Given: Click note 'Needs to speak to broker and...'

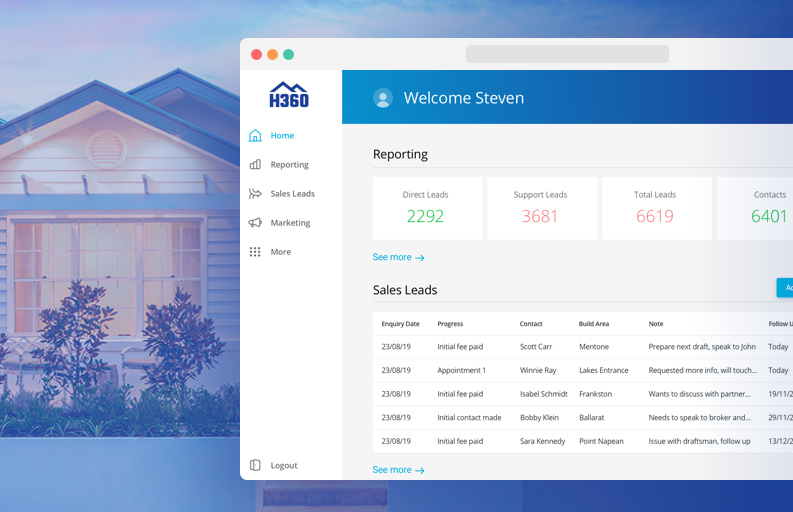Looking at the screenshot, I should pyautogui.click(x=699, y=417).
